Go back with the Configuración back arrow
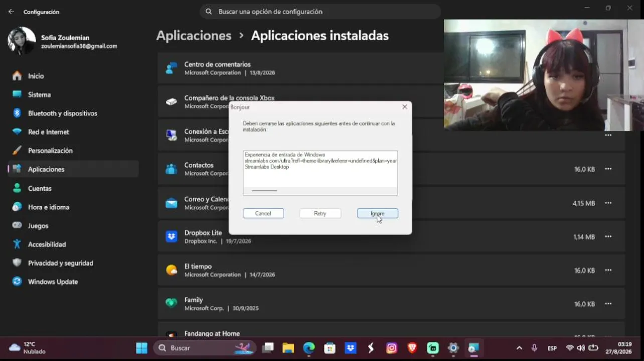 click(11, 12)
